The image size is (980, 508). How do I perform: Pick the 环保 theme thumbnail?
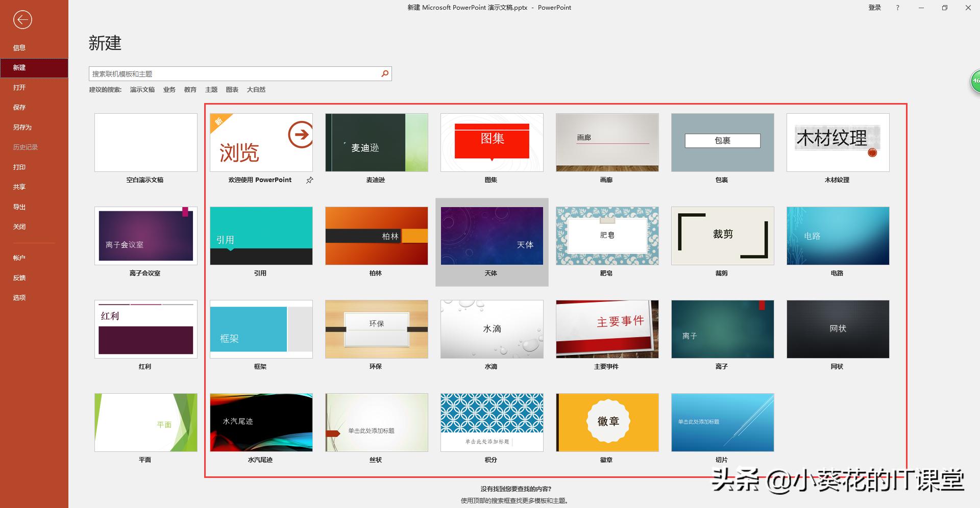377,329
